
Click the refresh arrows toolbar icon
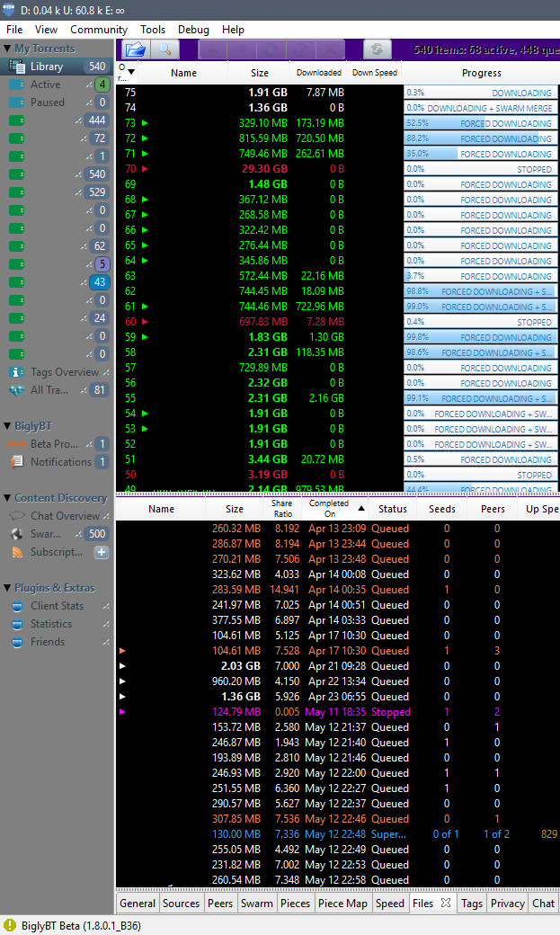tap(377, 49)
